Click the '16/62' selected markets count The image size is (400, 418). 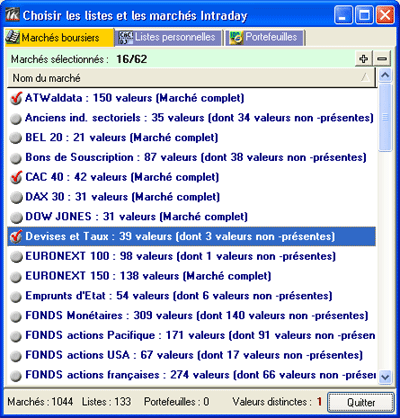[132, 59]
